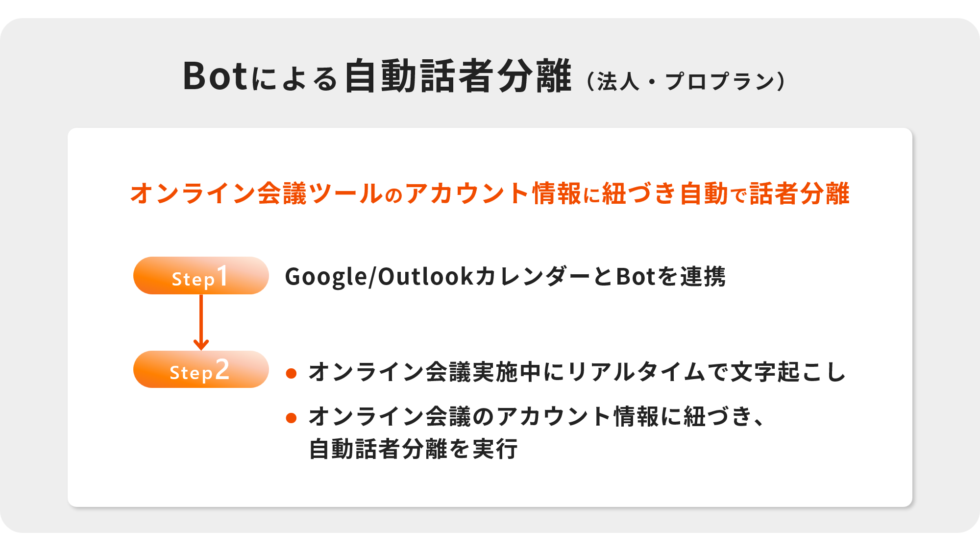Image resolution: width=980 pixels, height=551 pixels.
Task: Click "文字起こし" in the first bullet line
Action: pos(788,372)
